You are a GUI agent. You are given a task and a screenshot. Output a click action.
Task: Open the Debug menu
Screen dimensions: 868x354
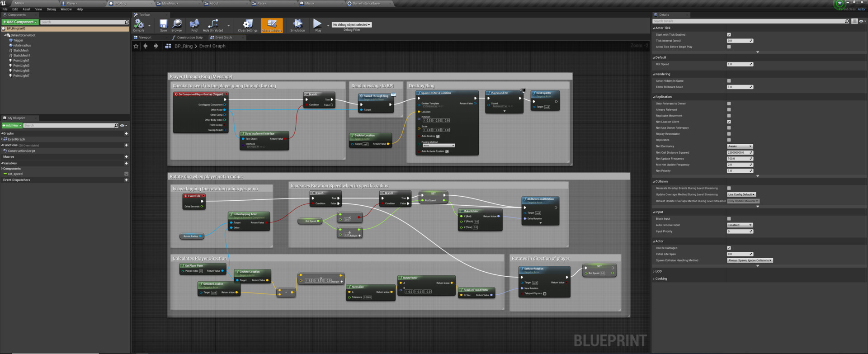coord(52,9)
